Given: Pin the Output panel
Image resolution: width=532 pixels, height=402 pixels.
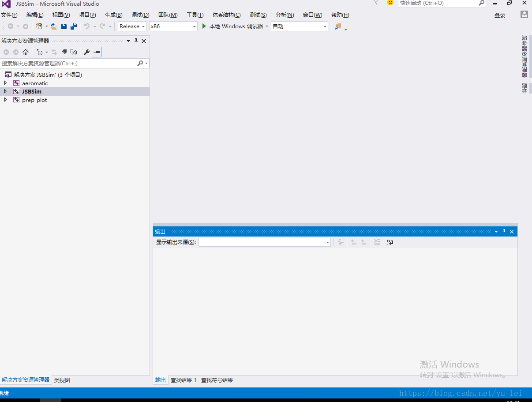Looking at the screenshot, I should [504, 232].
